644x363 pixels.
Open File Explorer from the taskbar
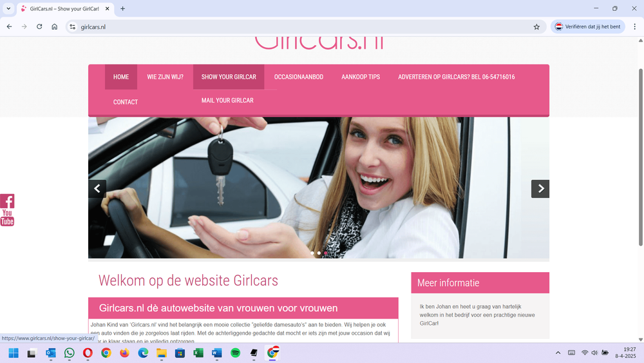coord(162,353)
